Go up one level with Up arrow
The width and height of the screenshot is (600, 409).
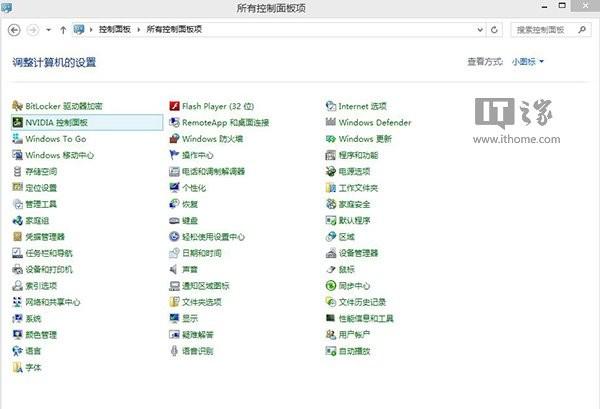point(63,30)
